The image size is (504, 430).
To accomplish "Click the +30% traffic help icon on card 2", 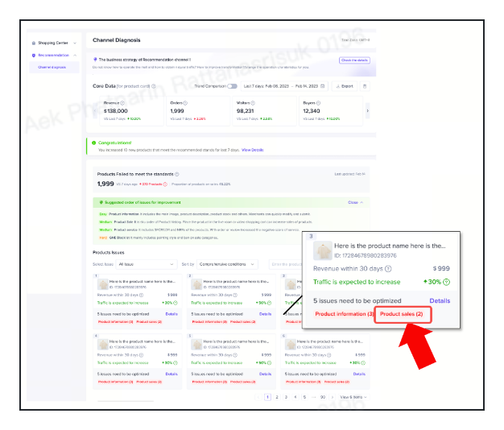I will pos(270,303).
